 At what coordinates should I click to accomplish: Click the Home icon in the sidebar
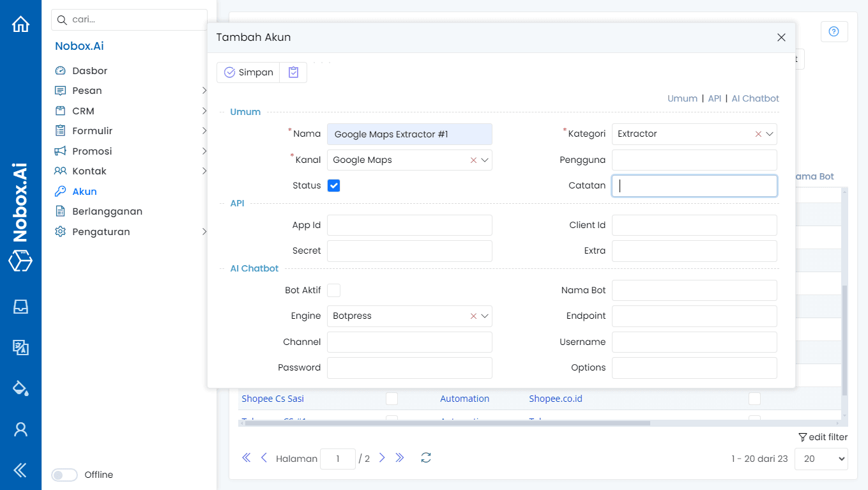coord(21,23)
